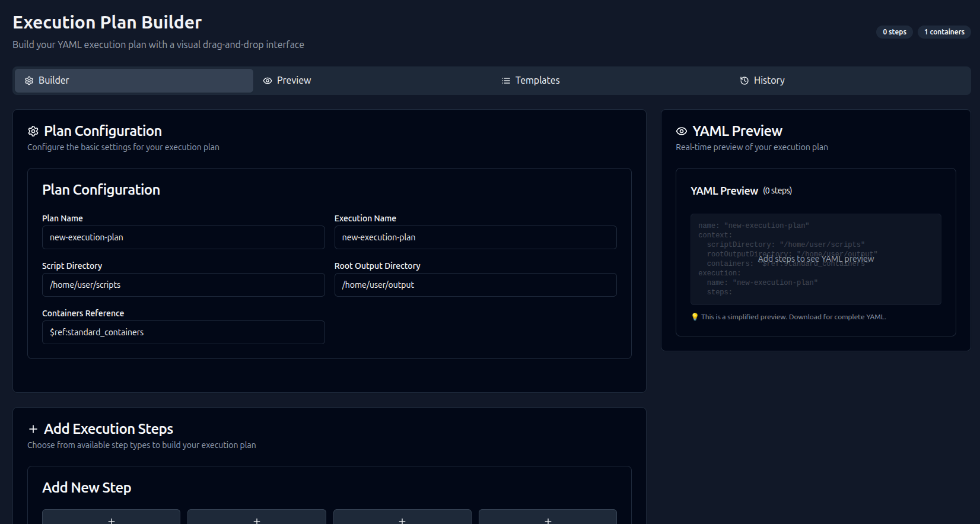Click the "0 steps" badge in header

coord(894,32)
